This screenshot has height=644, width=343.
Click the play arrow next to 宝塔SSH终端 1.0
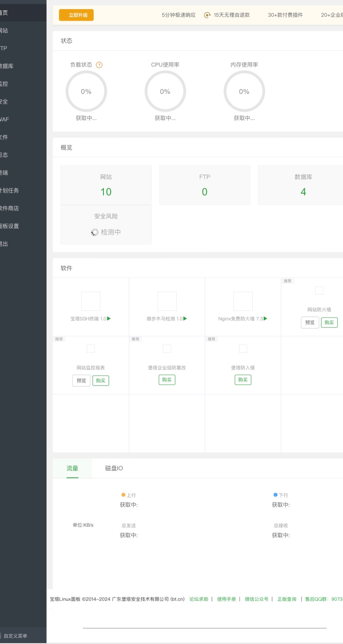point(109,319)
